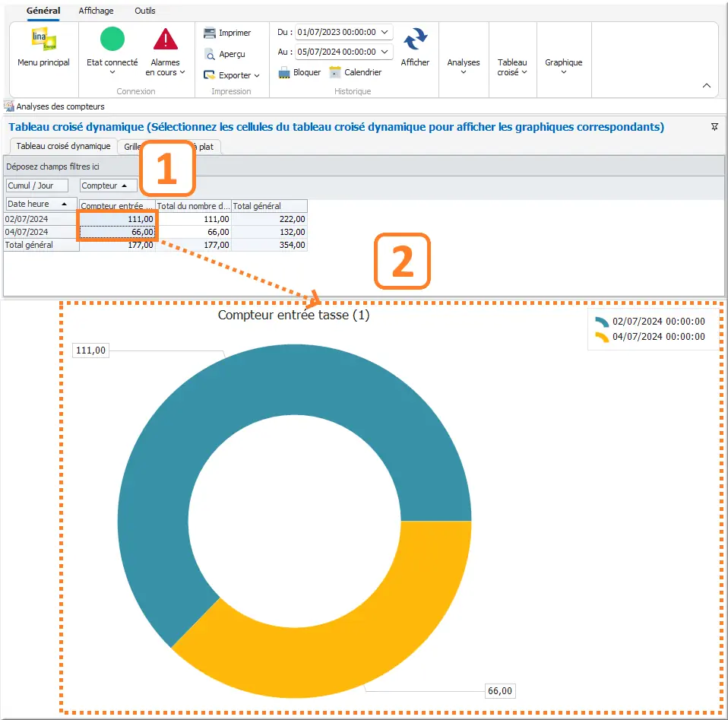Click the Compteur entrée column header
Screen dimensions: 728x720
click(x=117, y=206)
